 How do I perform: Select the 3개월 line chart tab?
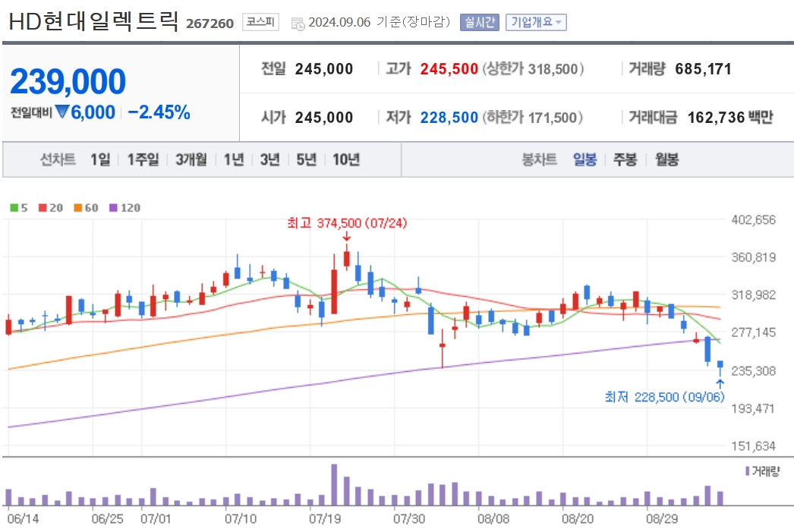pyautogui.click(x=191, y=160)
